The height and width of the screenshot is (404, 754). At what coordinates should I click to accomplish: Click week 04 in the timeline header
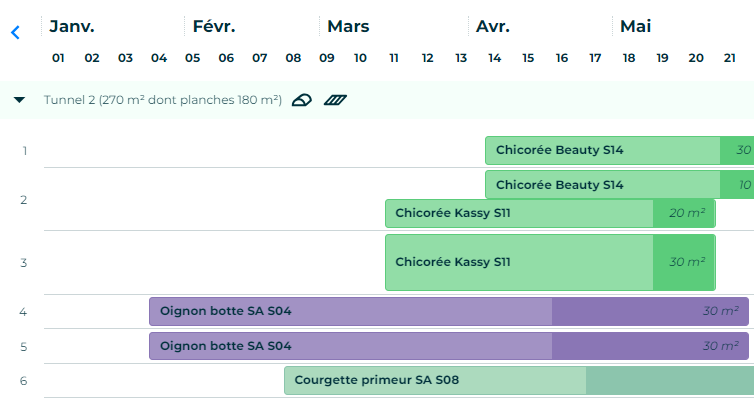point(159,58)
